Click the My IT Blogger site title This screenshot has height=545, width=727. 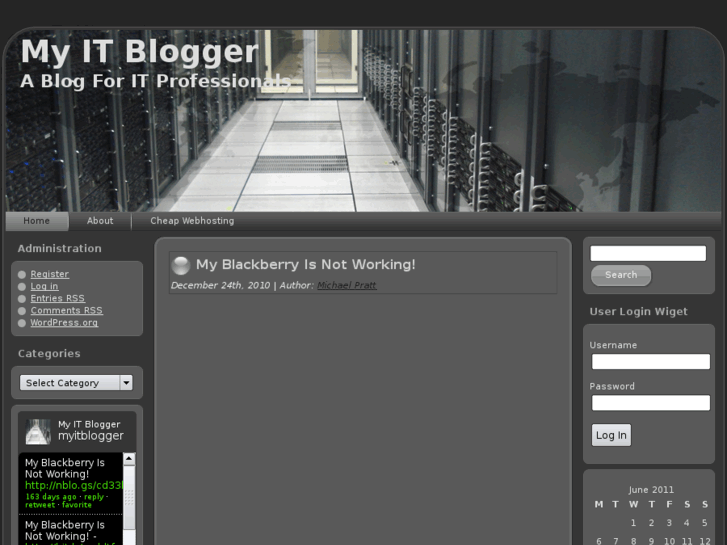tap(140, 51)
